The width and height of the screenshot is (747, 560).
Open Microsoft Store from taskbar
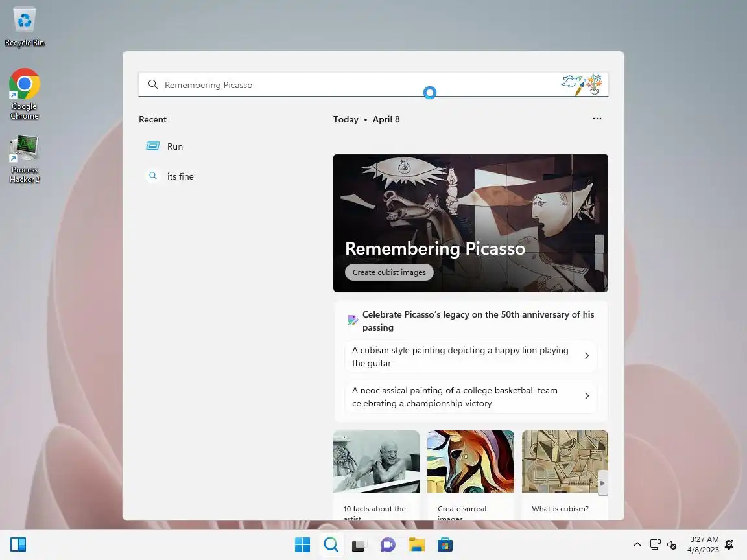[x=445, y=544]
